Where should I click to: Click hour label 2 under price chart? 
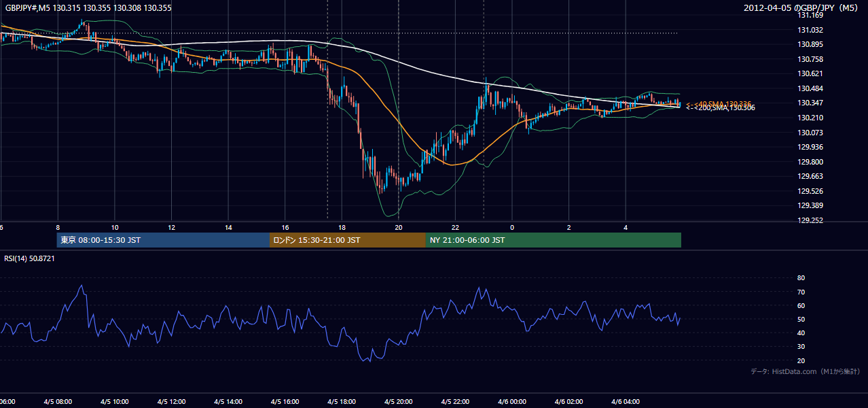click(x=569, y=228)
